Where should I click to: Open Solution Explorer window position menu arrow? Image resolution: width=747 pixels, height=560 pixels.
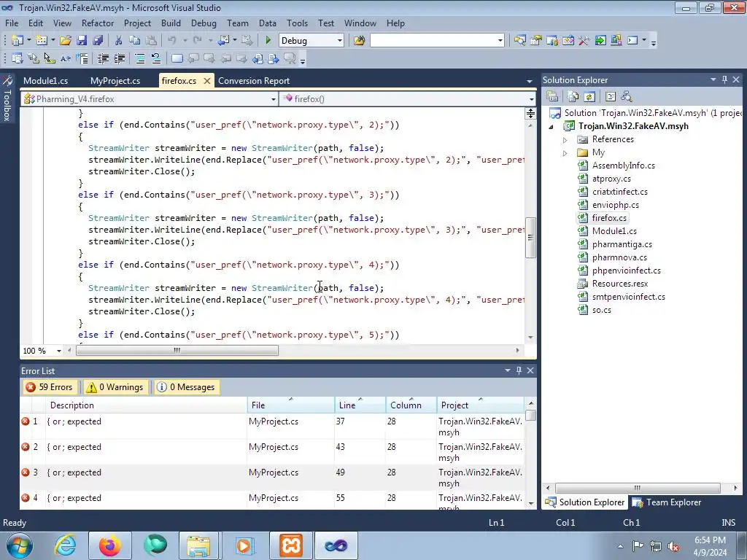pyautogui.click(x=713, y=79)
